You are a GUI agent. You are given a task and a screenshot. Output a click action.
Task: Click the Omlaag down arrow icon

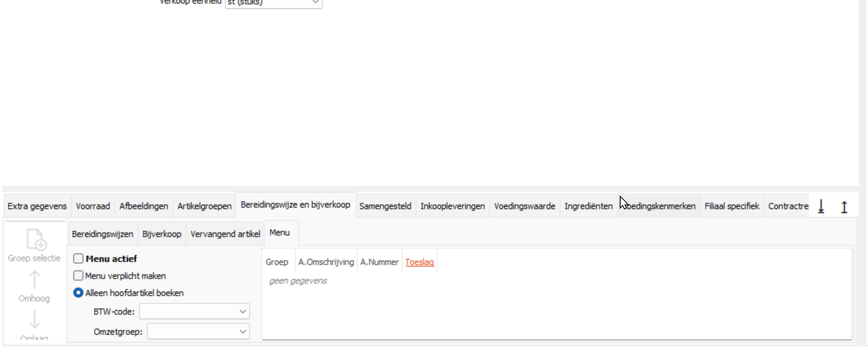click(x=35, y=320)
